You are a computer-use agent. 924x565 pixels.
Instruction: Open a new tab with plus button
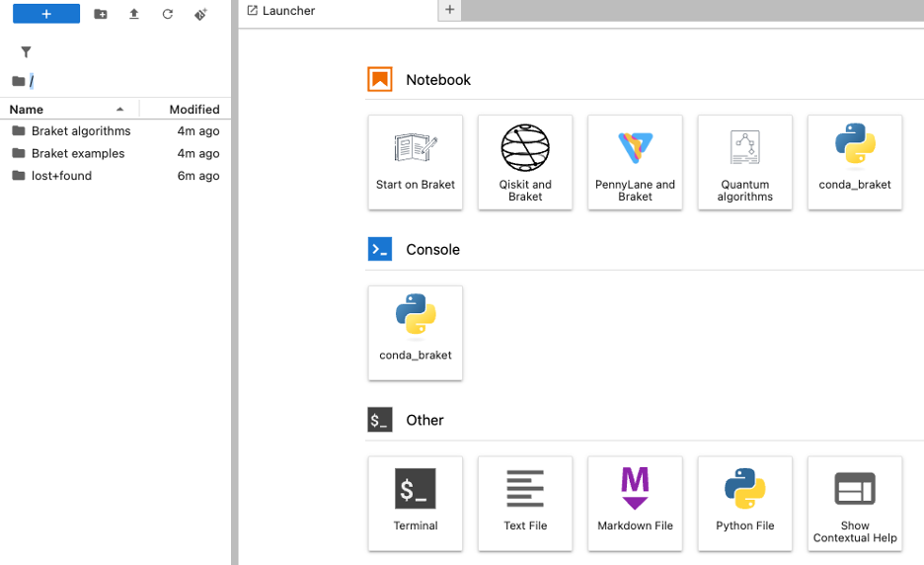449,10
